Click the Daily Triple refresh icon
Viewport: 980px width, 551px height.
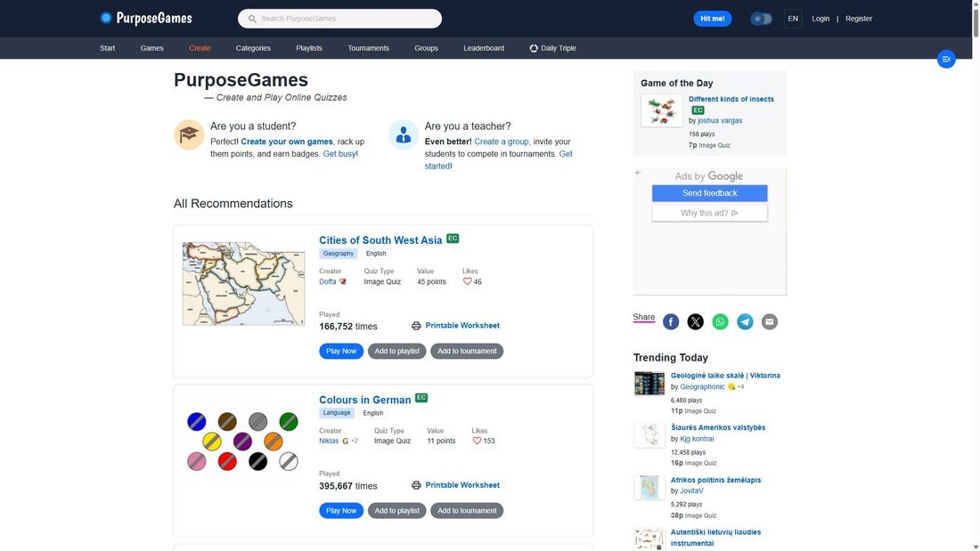point(534,48)
